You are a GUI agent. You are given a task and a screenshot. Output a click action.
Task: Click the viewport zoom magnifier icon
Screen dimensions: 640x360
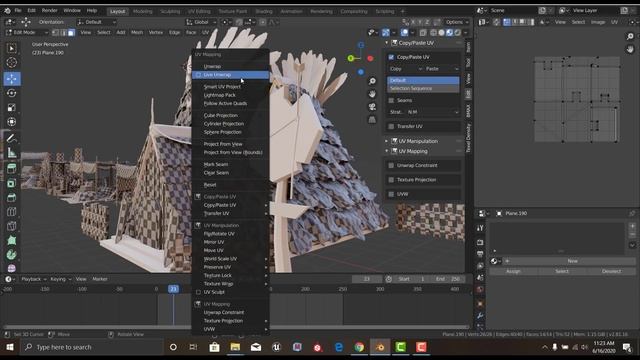pos(372,81)
